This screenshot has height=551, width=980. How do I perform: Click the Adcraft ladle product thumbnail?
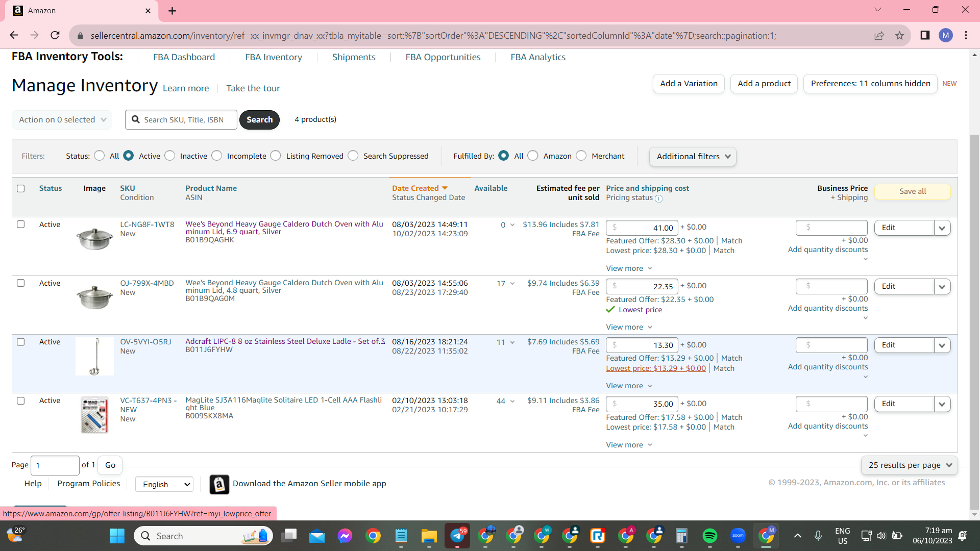(94, 357)
